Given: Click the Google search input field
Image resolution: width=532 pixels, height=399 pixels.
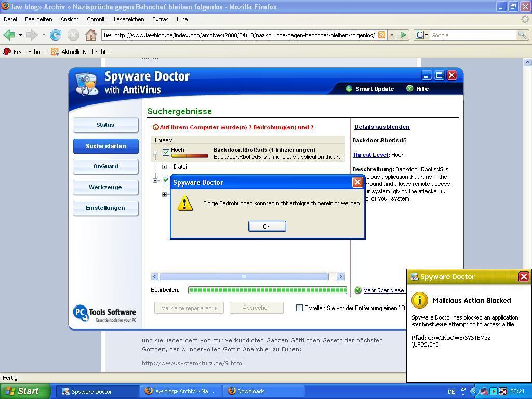Looking at the screenshot, I should 473,35.
